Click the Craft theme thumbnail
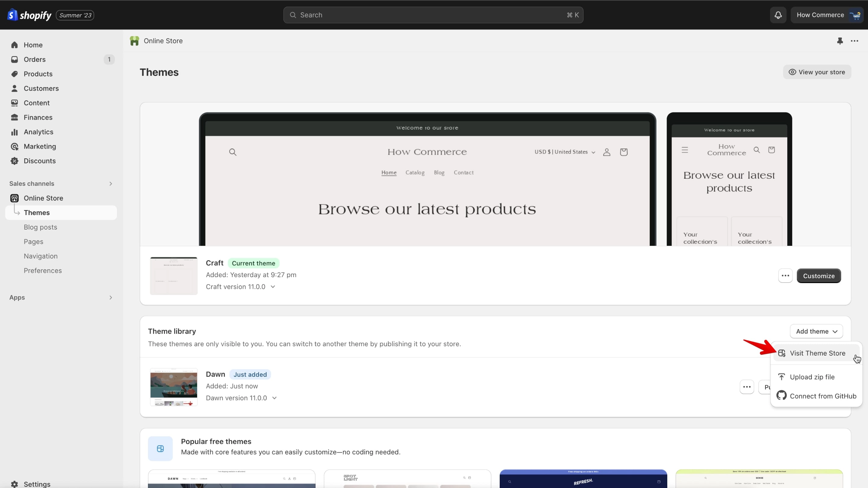 (x=174, y=276)
